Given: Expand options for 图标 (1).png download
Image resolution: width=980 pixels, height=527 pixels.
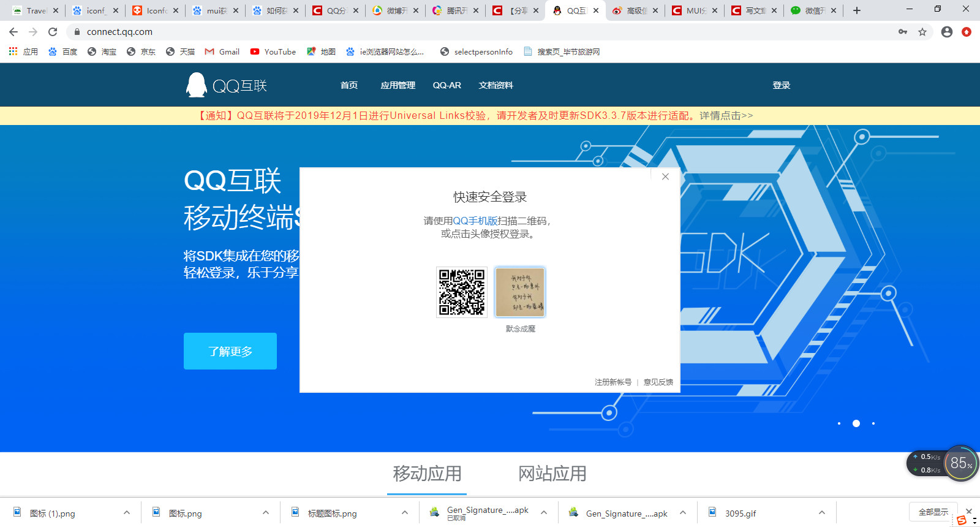Looking at the screenshot, I should coord(127,513).
